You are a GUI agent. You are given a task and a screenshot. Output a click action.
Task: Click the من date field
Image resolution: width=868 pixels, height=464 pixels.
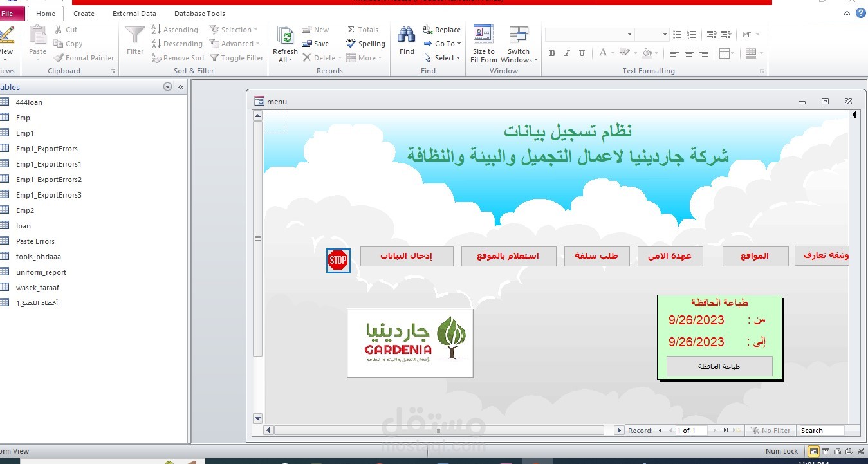click(x=697, y=320)
